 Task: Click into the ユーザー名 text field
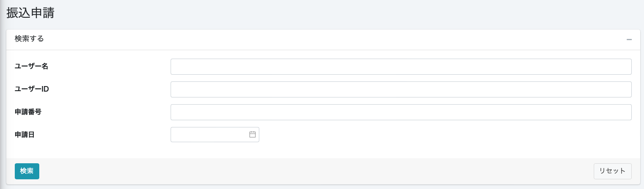point(401,67)
